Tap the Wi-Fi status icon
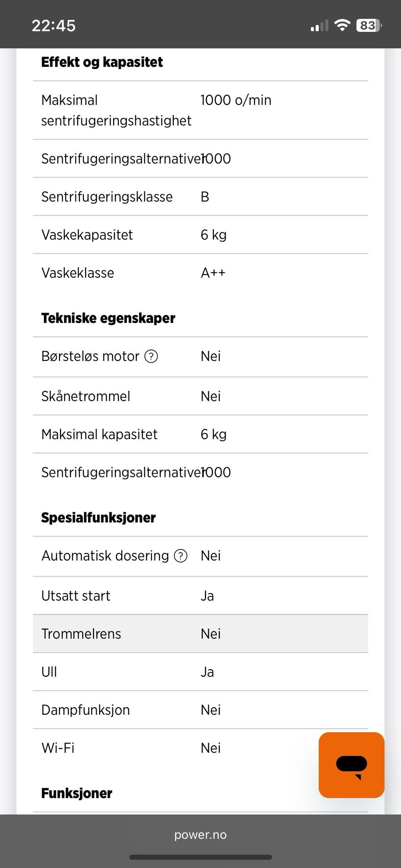Viewport: 401px width, 868px height. 343,25
